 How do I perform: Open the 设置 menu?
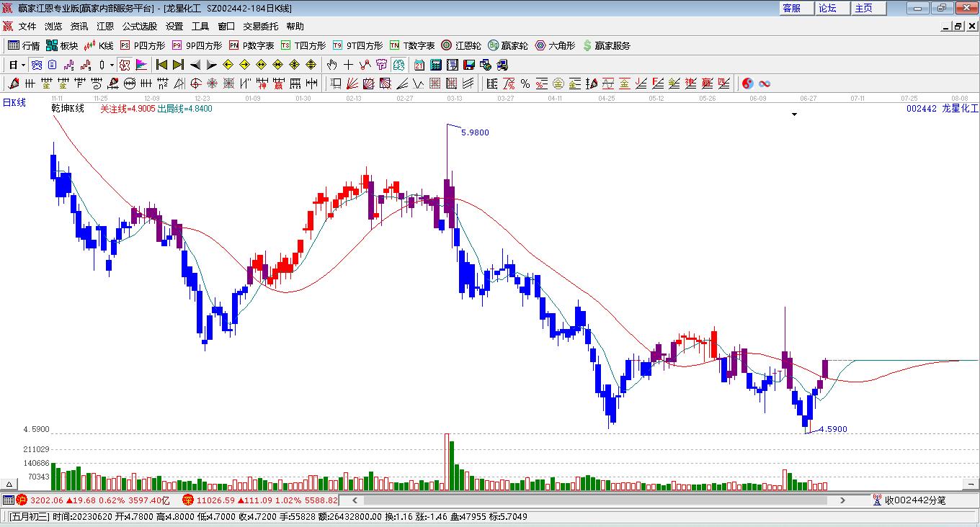[174, 27]
